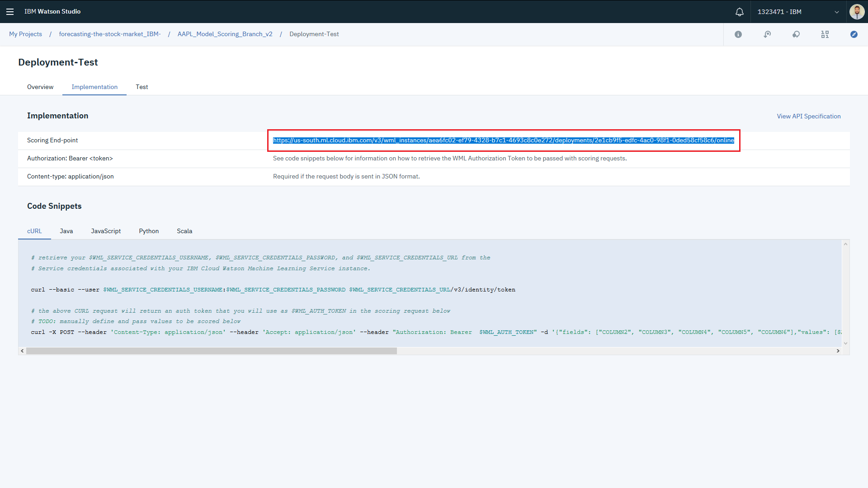The width and height of the screenshot is (868, 488).
Task: Open the user profile avatar
Action: tap(856, 12)
